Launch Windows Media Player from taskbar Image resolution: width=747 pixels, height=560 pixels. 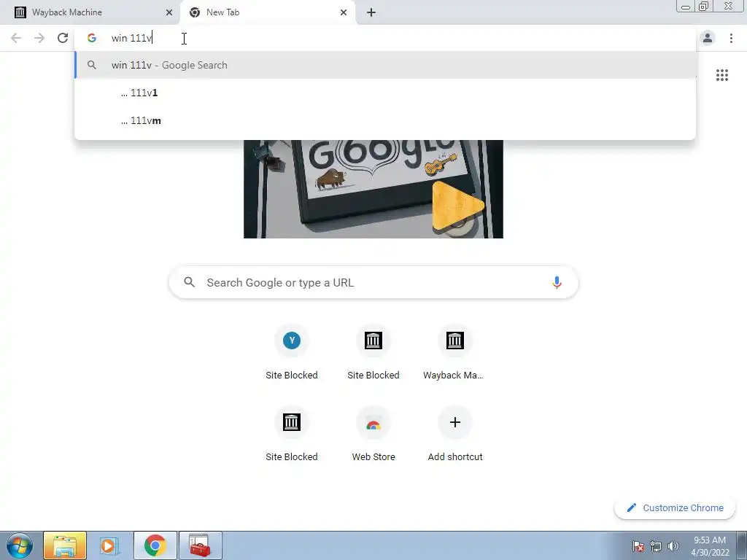(x=109, y=545)
